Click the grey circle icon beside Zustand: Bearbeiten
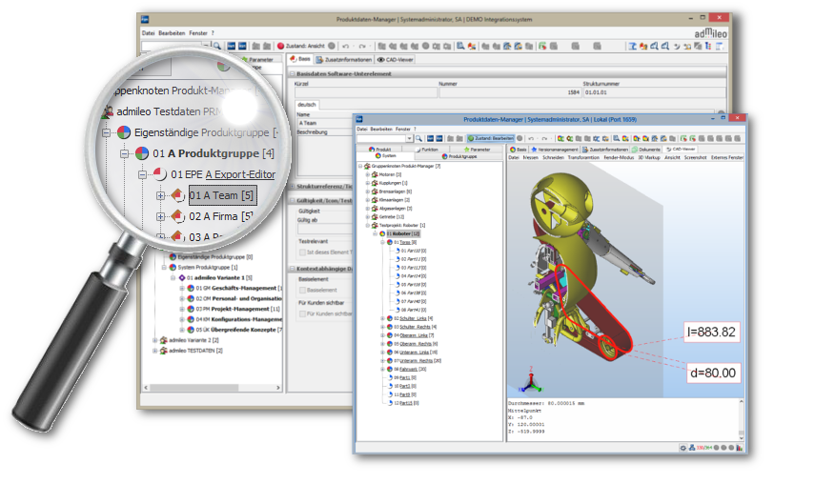 coord(519,138)
